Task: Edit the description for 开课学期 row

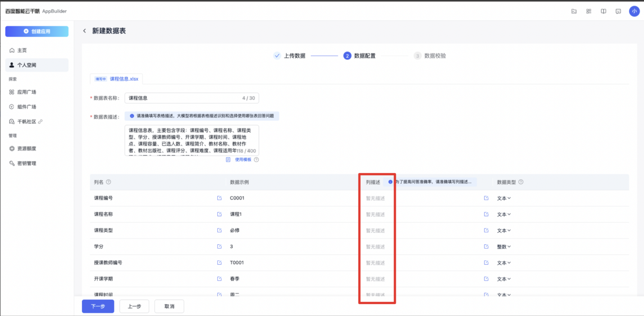Action: [x=486, y=279]
